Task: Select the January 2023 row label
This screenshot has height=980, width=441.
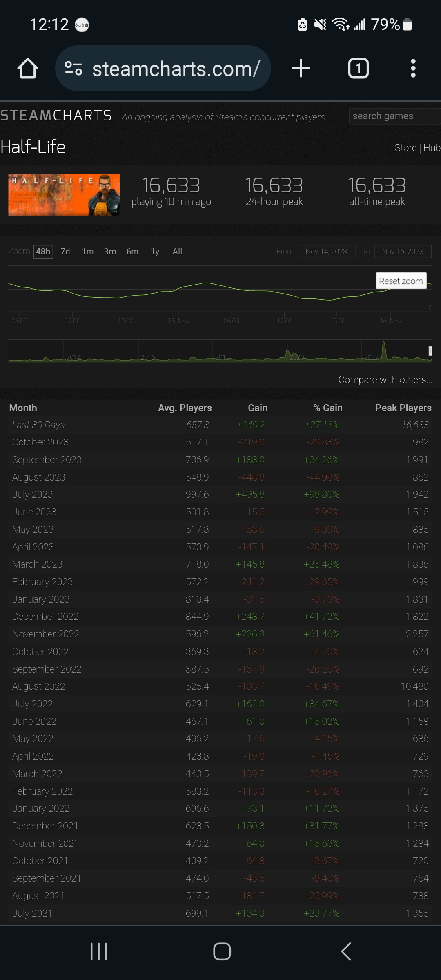Action: point(41,599)
